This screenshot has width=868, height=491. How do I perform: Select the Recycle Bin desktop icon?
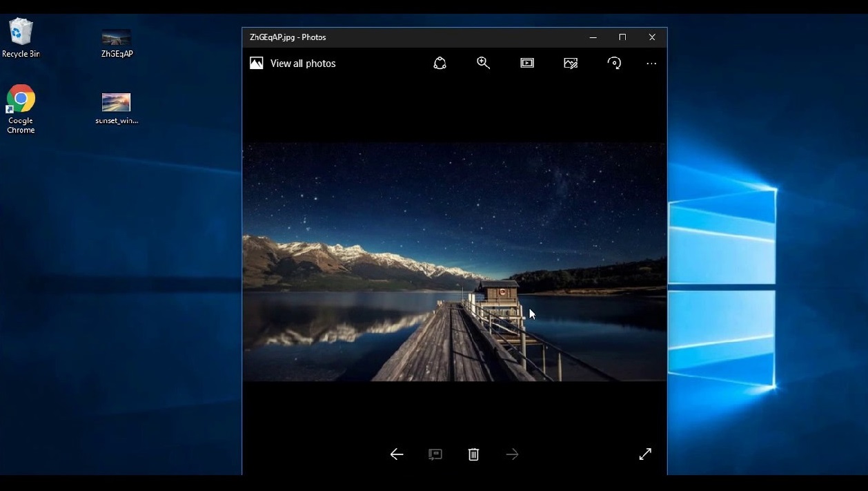pyautogui.click(x=21, y=38)
